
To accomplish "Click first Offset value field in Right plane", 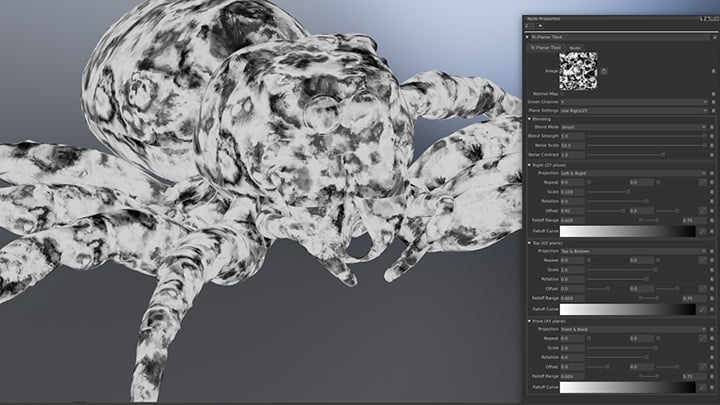I will coord(572,211).
